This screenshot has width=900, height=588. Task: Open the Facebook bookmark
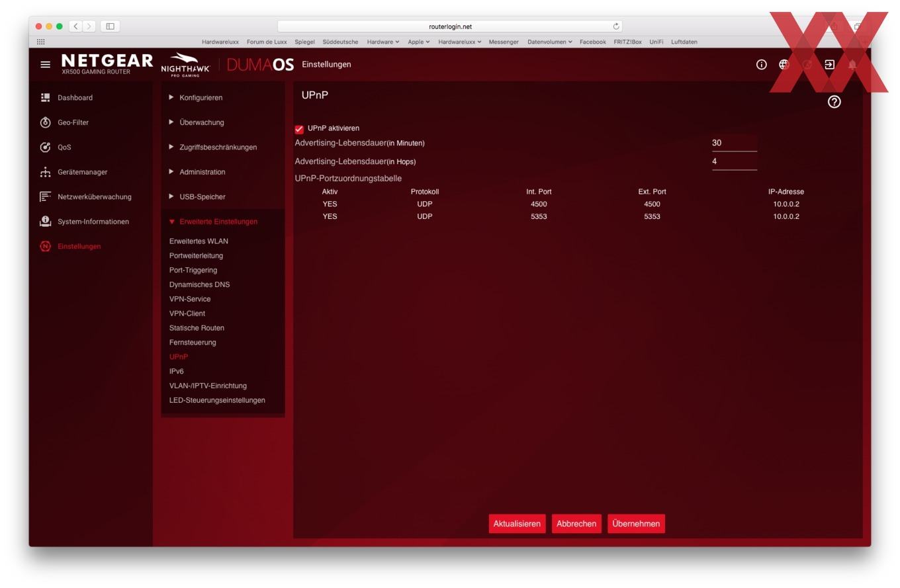[x=592, y=42]
